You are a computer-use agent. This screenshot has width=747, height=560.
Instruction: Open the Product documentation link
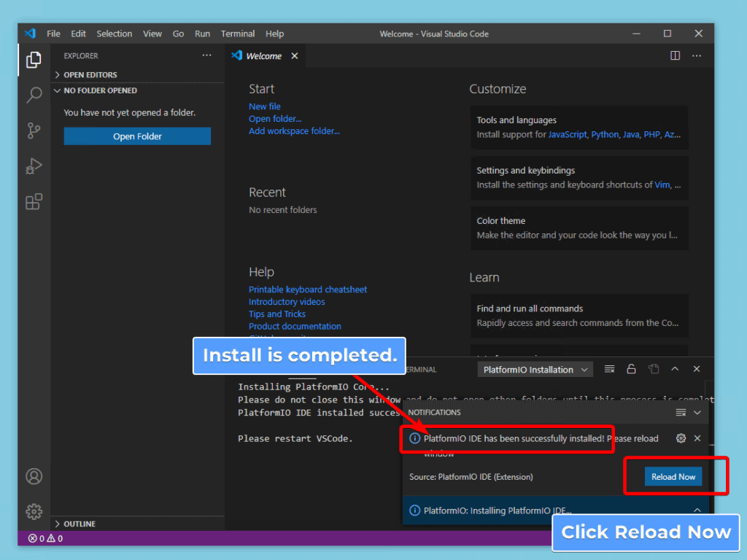click(x=295, y=327)
